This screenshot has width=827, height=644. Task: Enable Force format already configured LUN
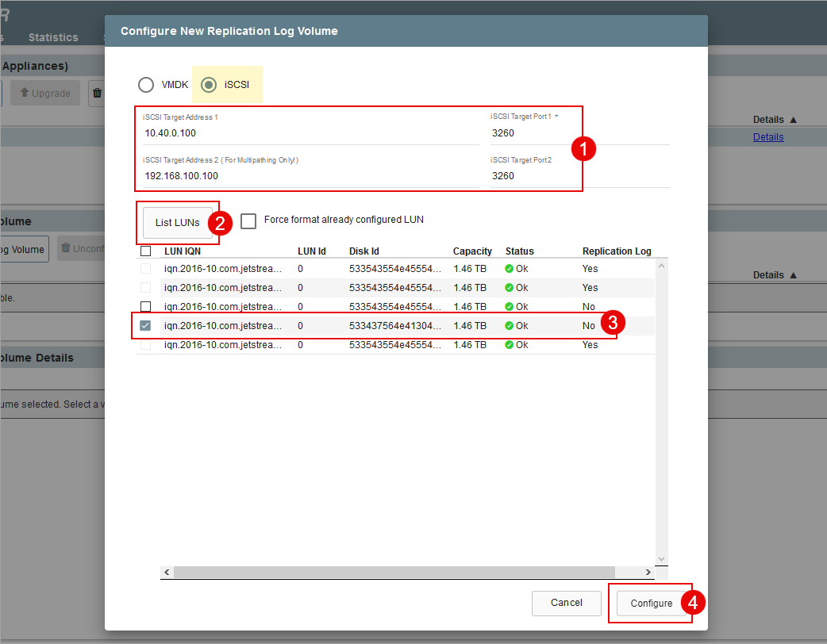248,221
